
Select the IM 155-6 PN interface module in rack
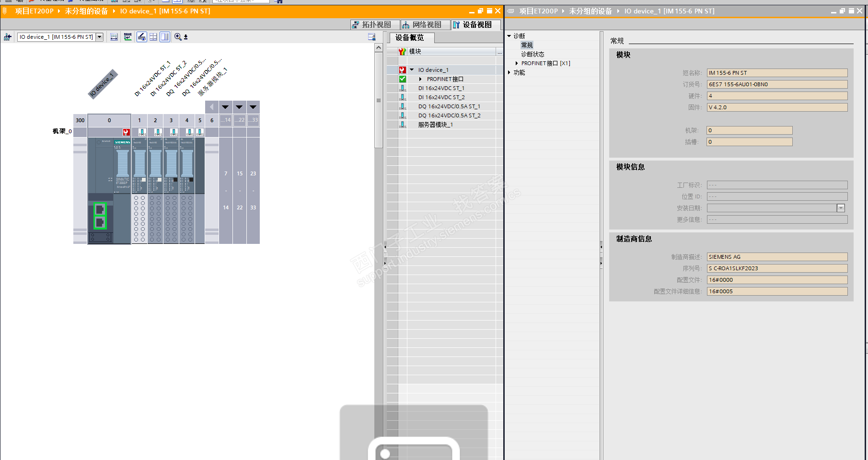coord(109,191)
